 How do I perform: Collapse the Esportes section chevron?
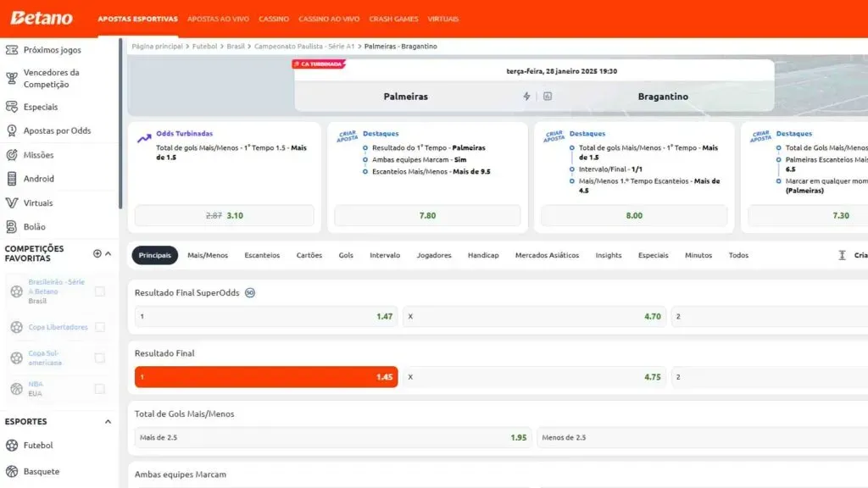coord(108,422)
